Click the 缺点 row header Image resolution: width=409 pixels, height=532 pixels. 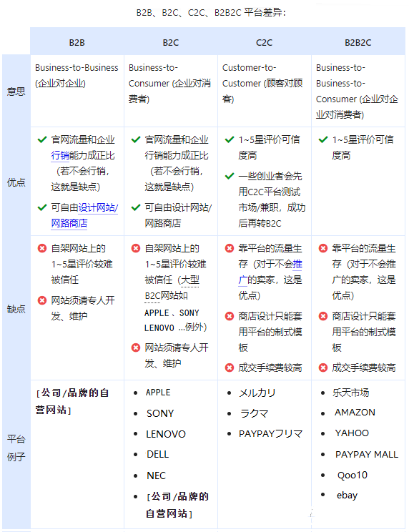pos(16,309)
